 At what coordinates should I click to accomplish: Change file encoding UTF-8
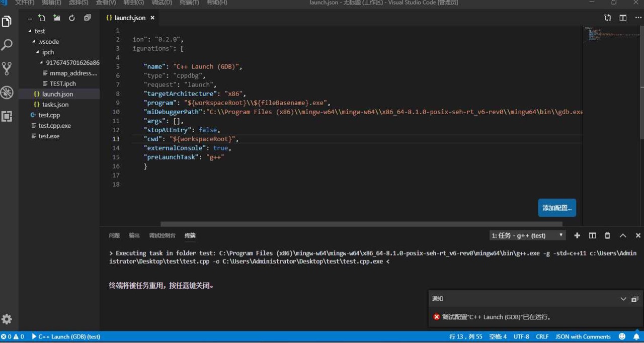coord(521,336)
